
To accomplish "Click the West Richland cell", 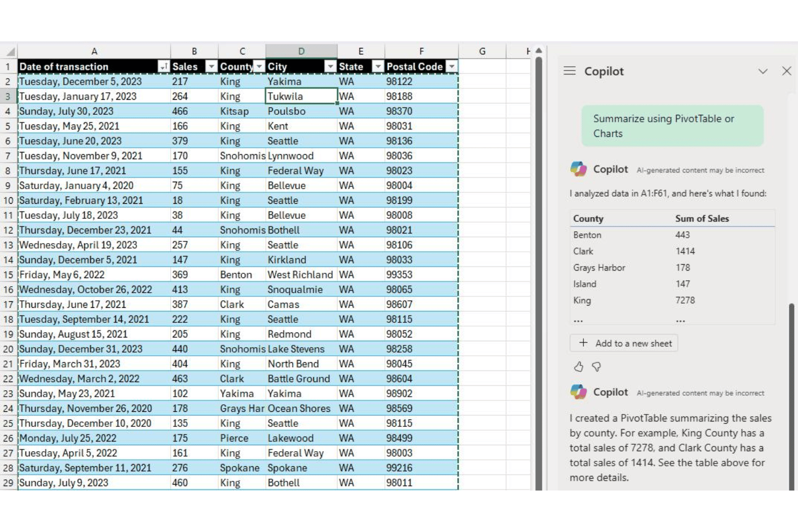I will click(x=301, y=275).
